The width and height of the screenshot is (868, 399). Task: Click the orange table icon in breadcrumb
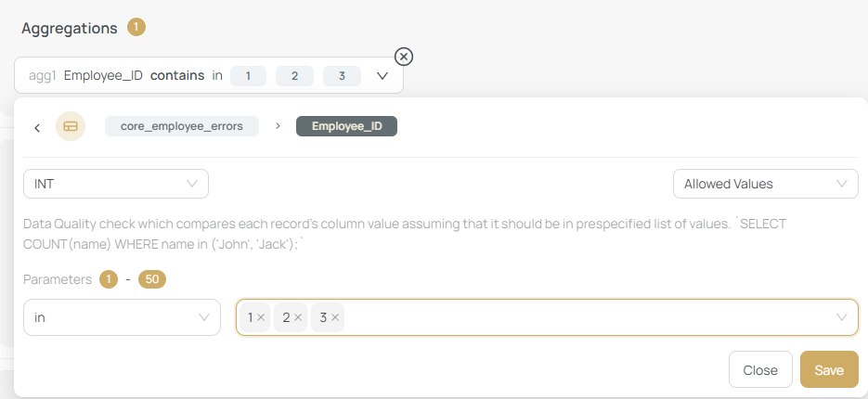click(71, 127)
